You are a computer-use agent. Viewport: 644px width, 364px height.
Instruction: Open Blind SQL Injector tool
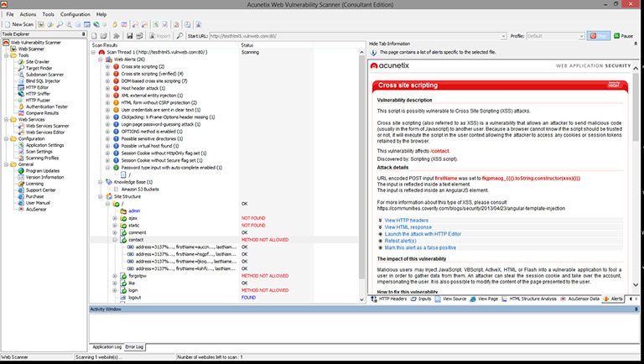point(43,81)
